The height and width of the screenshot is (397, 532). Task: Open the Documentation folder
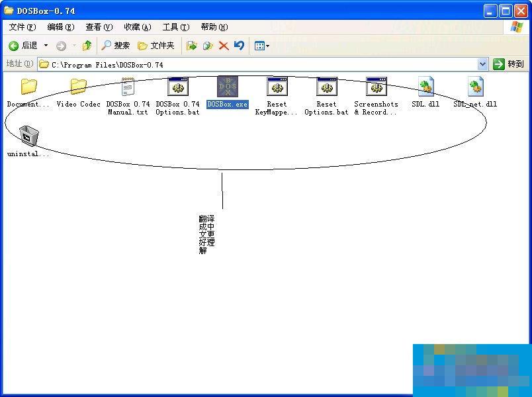[28, 88]
